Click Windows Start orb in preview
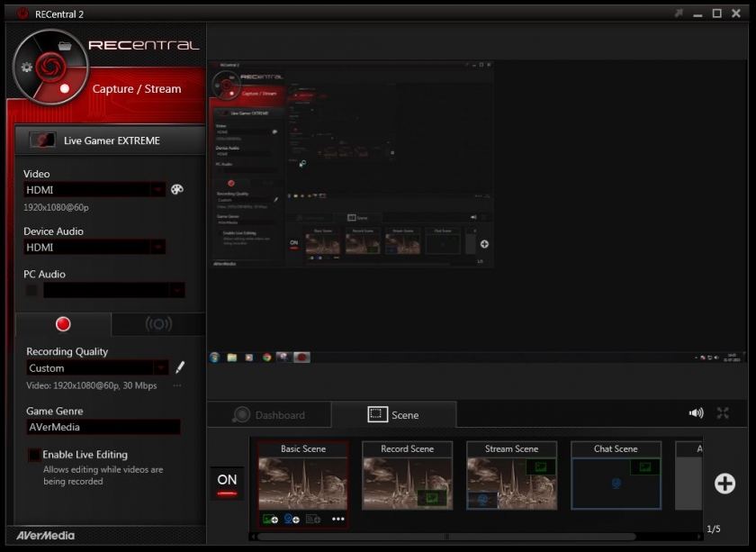 tap(214, 357)
